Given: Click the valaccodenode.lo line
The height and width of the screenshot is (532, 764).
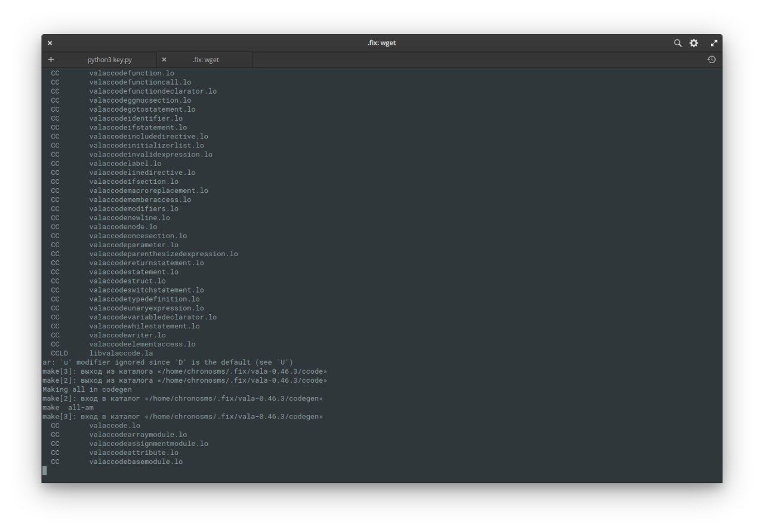Looking at the screenshot, I should pos(104,226).
